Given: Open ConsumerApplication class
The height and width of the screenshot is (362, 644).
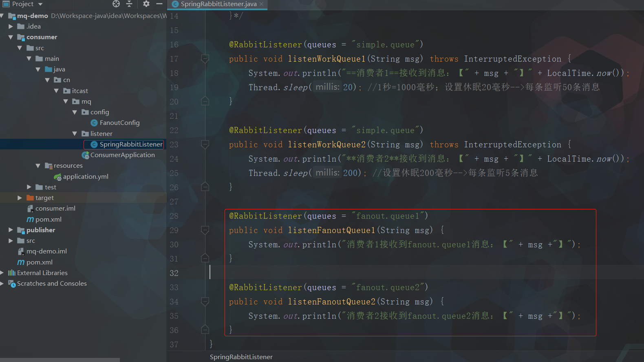Looking at the screenshot, I should click(x=123, y=155).
